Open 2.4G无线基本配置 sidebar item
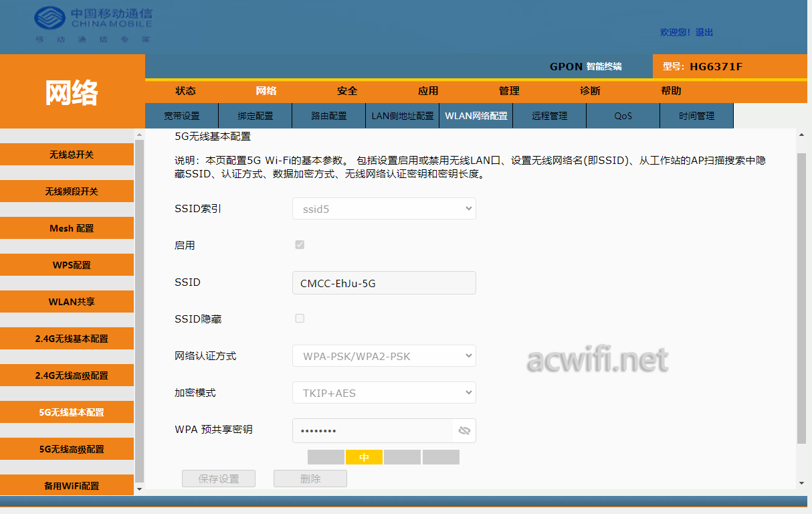812x514 pixels. [x=67, y=339]
